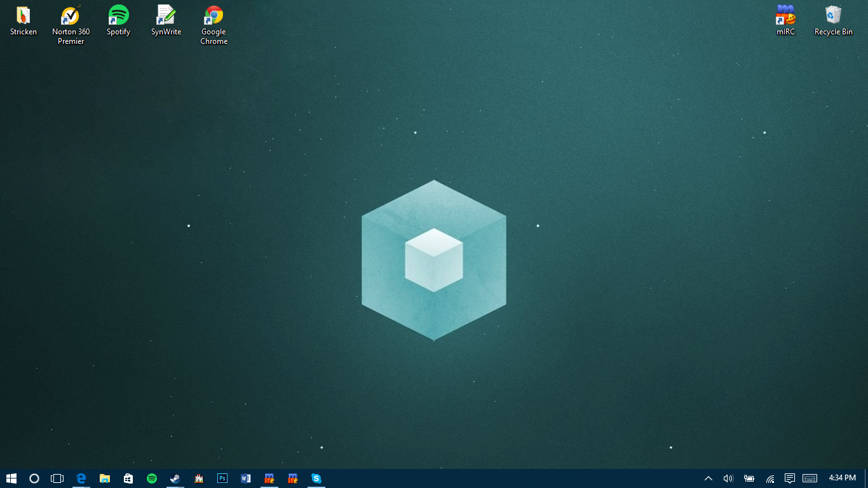Launch Photoshop from the taskbar
Viewport: 868px width, 488px height.
coord(222,478)
